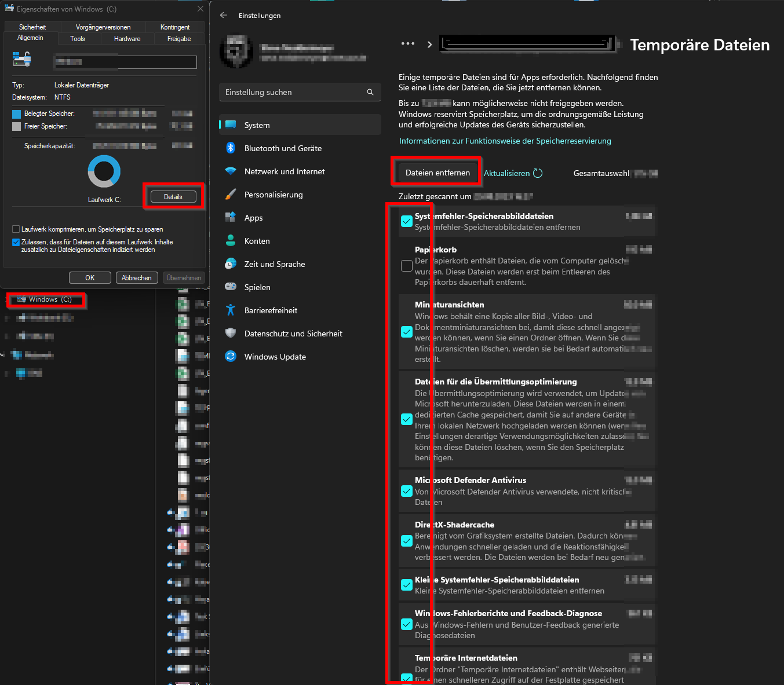
Task: Open the System settings category
Action: coord(300,125)
